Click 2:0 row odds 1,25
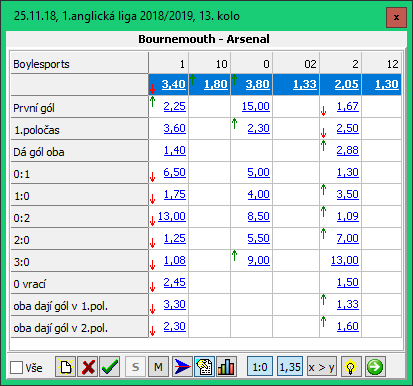 pyautogui.click(x=175, y=238)
